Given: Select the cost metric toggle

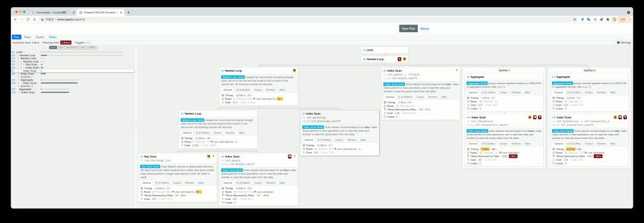Looking at the screenshot, I should pos(82,47).
